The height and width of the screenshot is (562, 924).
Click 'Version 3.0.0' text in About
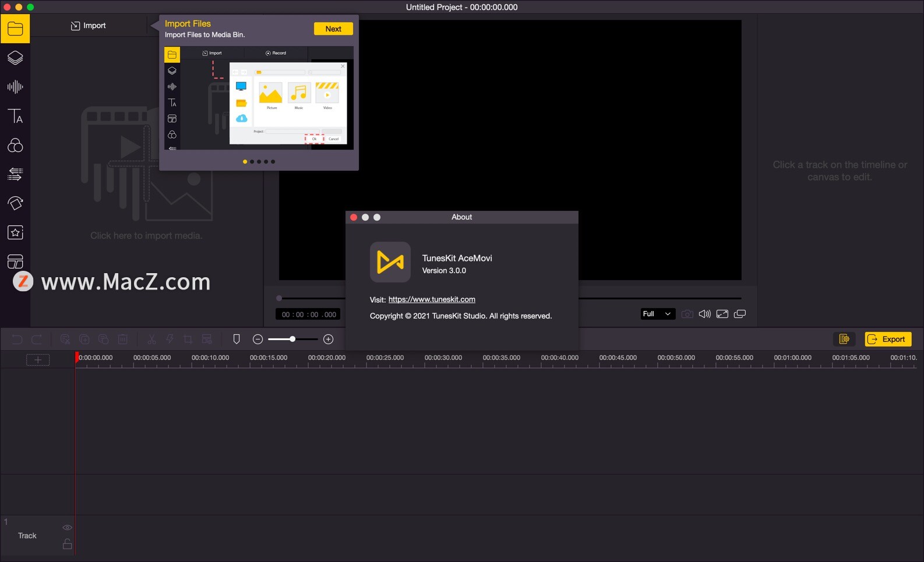coord(444,271)
